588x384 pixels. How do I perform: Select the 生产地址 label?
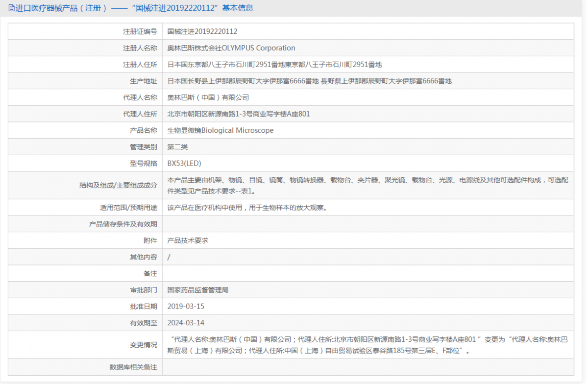point(144,81)
